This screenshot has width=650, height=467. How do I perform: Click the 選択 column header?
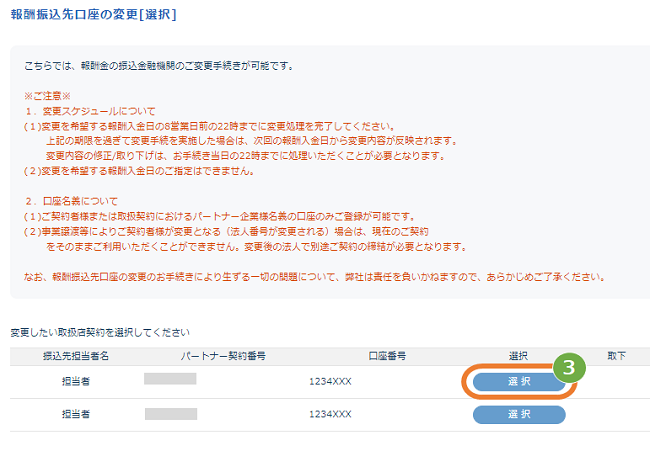point(518,356)
